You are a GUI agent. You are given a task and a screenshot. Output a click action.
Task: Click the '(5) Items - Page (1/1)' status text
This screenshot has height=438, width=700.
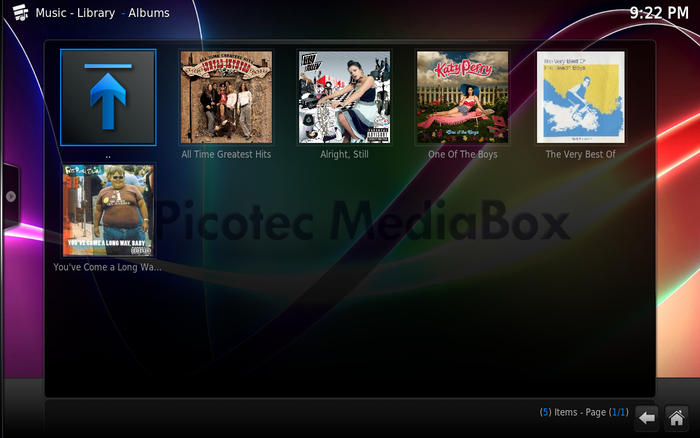click(584, 412)
